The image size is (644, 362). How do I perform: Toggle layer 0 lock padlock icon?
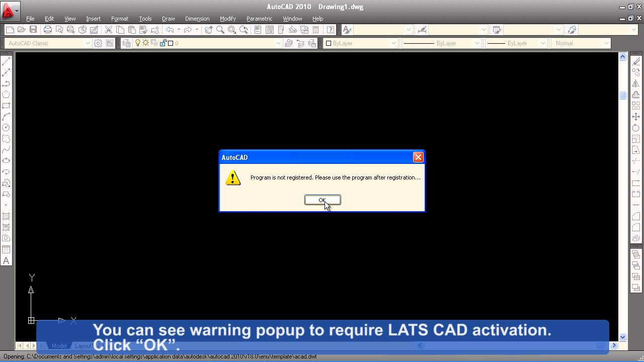[163, 43]
